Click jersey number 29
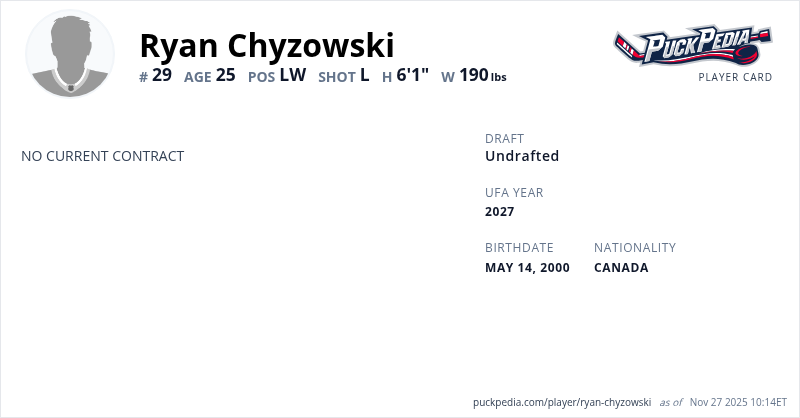 (162, 75)
